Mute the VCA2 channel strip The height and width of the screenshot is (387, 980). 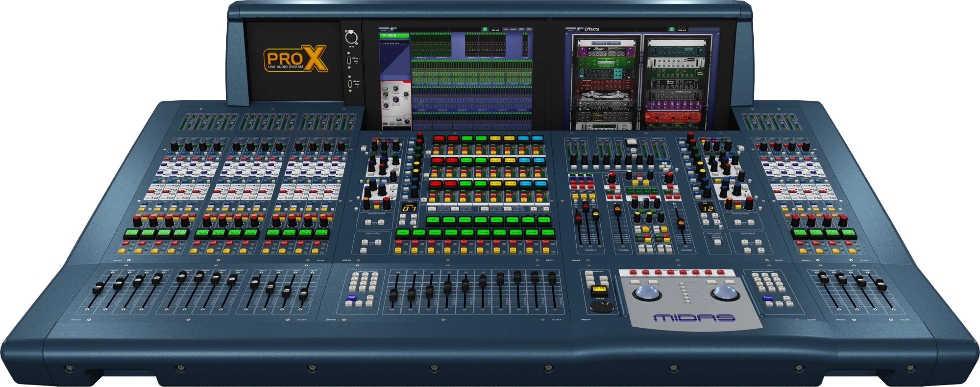416,244
